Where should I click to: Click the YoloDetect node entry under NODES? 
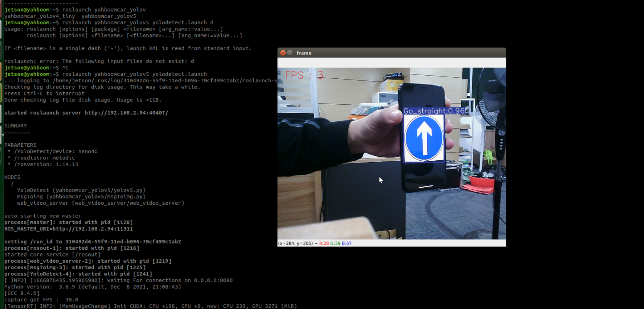coord(81,190)
